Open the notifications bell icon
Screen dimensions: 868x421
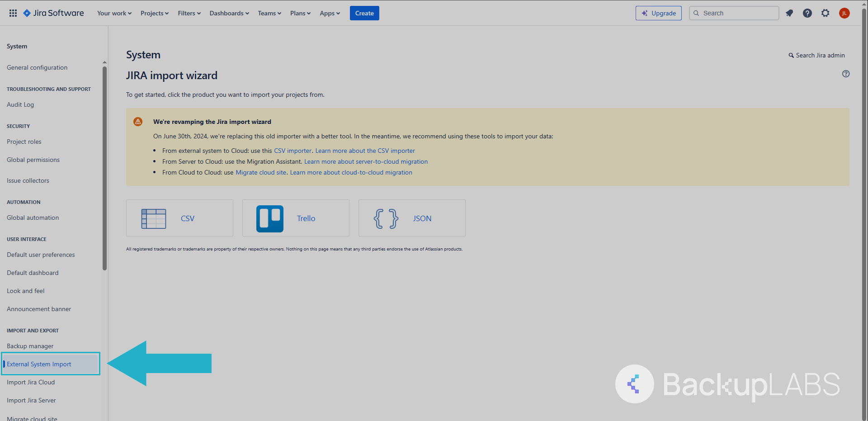coord(789,13)
